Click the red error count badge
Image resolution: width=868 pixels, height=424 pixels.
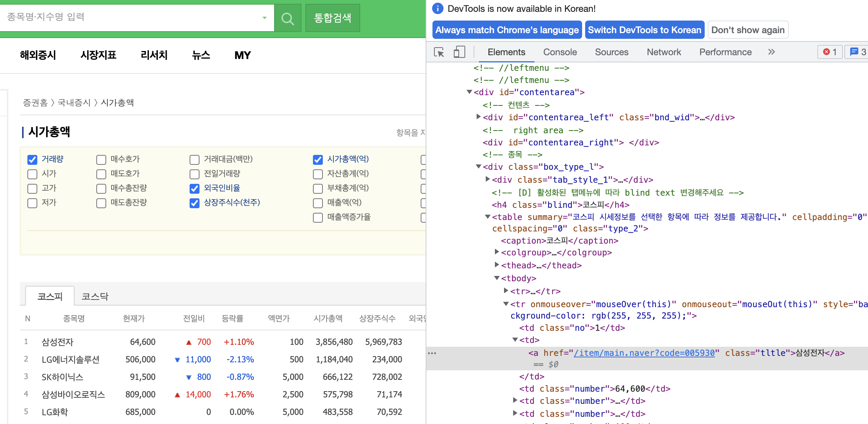[830, 52]
